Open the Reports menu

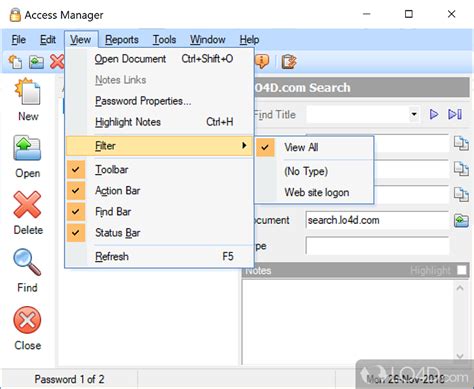click(122, 40)
